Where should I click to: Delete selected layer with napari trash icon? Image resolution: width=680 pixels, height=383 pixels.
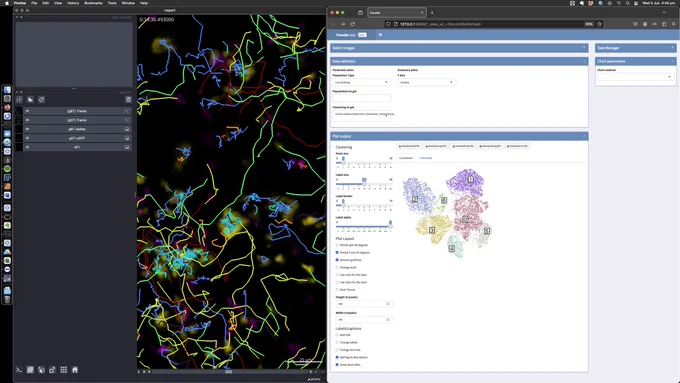pyautogui.click(x=128, y=100)
